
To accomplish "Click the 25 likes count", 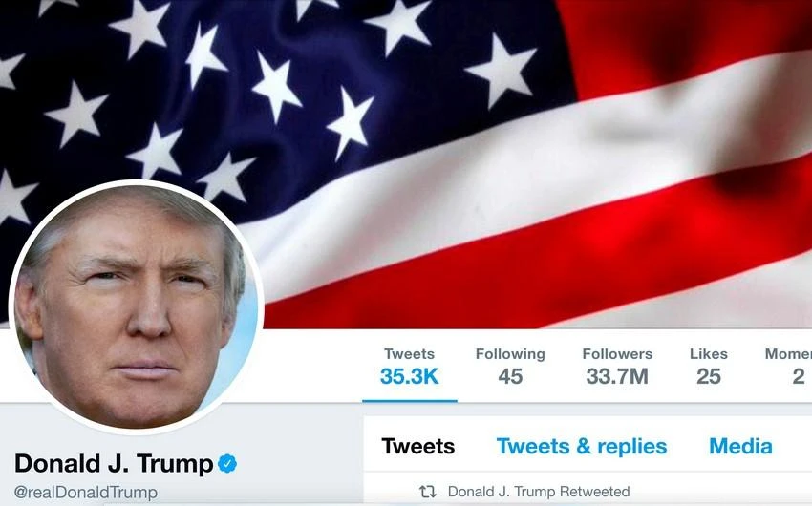I will [x=709, y=376].
